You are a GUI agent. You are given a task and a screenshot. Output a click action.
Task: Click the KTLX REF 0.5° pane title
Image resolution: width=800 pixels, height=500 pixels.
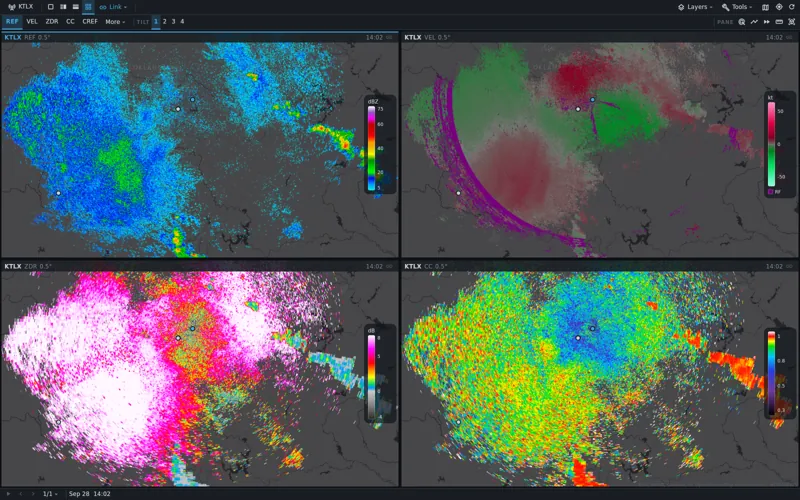pyautogui.click(x=28, y=37)
